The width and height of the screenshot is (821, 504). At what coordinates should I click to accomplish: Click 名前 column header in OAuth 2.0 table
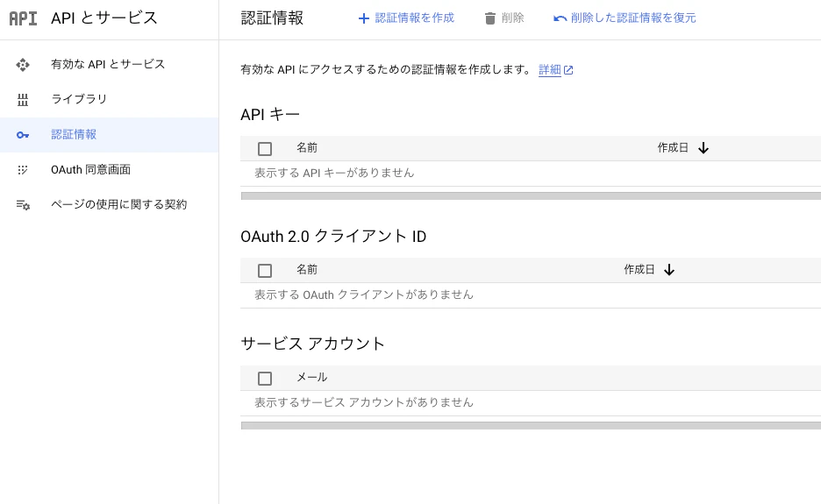[307, 270]
